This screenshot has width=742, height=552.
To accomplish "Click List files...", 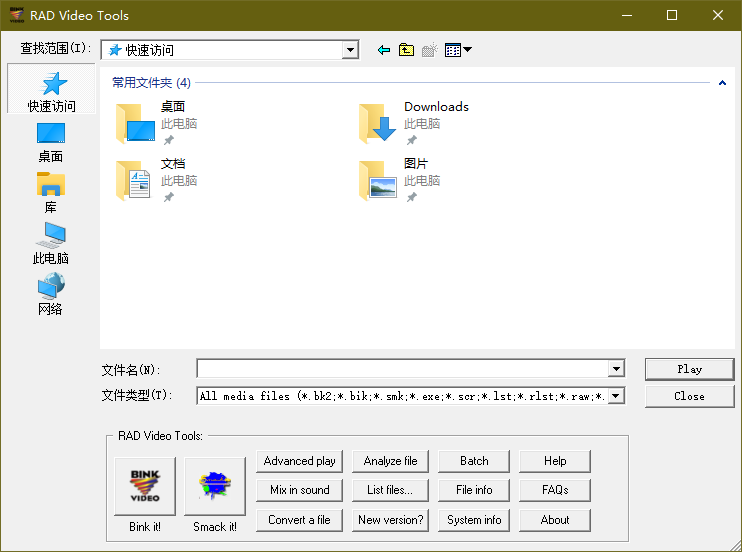I will tap(390, 490).
